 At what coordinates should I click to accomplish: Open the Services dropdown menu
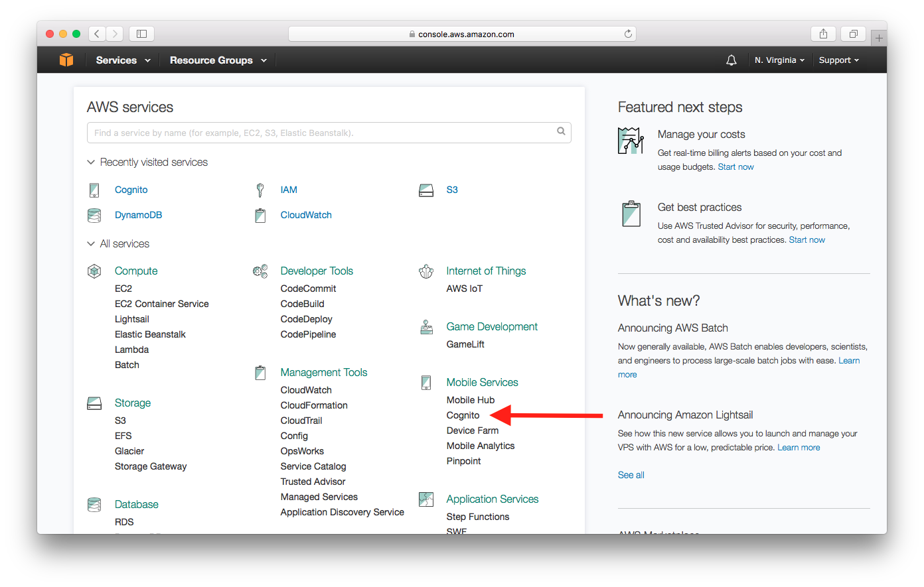123,60
